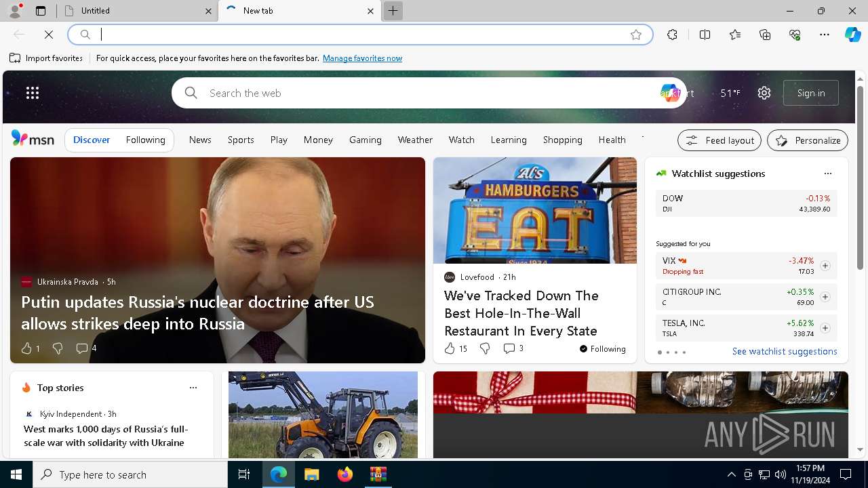The height and width of the screenshot is (488, 868).
Task: Open the DOW index row
Action: click(x=747, y=203)
